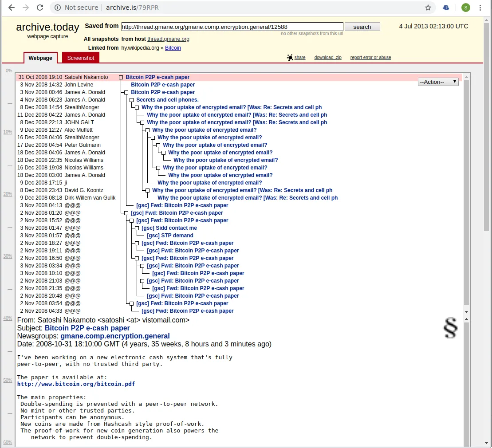The height and width of the screenshot is (448, 492).
Task: Collapse the 2 Nov 2008 16:50 gsc thread node
Action: pyautogui.click(x=137, y=258)
